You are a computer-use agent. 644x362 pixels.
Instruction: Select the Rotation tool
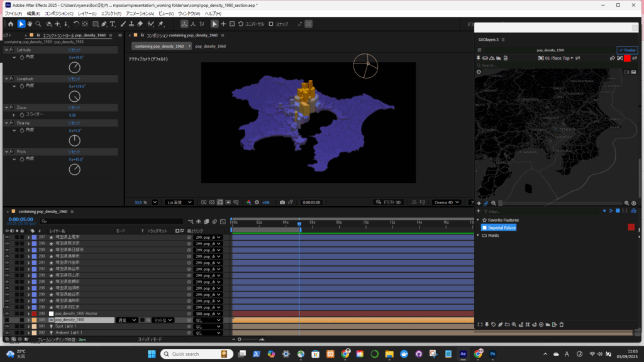point(75,24)
